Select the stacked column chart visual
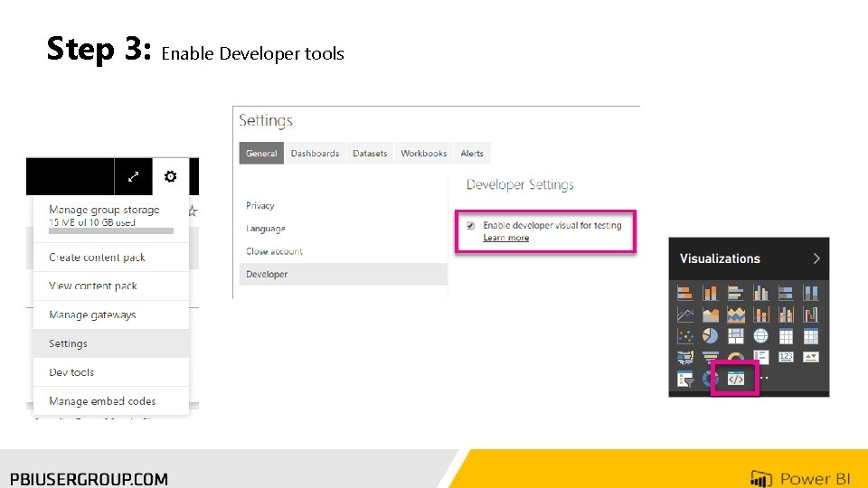868x488 pixels. (711, 293)
